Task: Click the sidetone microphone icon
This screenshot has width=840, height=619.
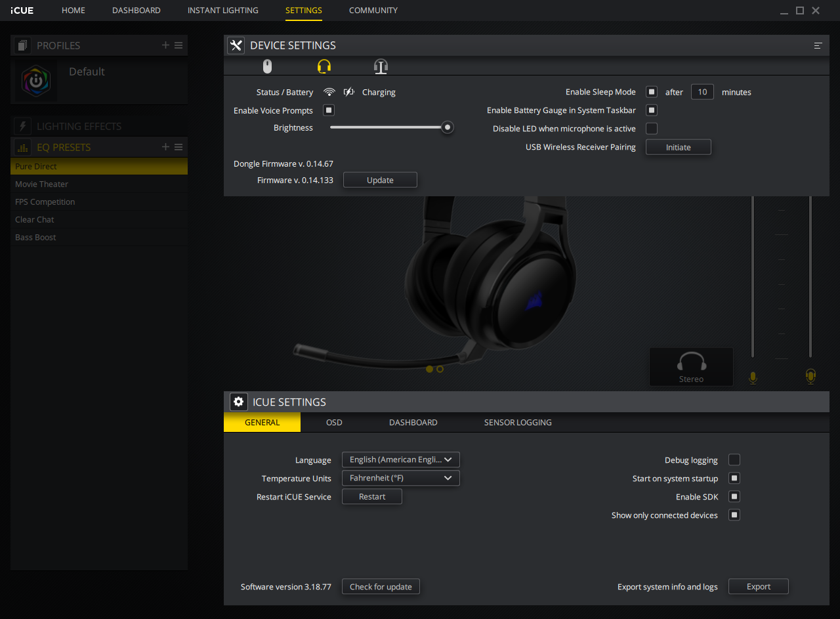Action: coord(810,376)
